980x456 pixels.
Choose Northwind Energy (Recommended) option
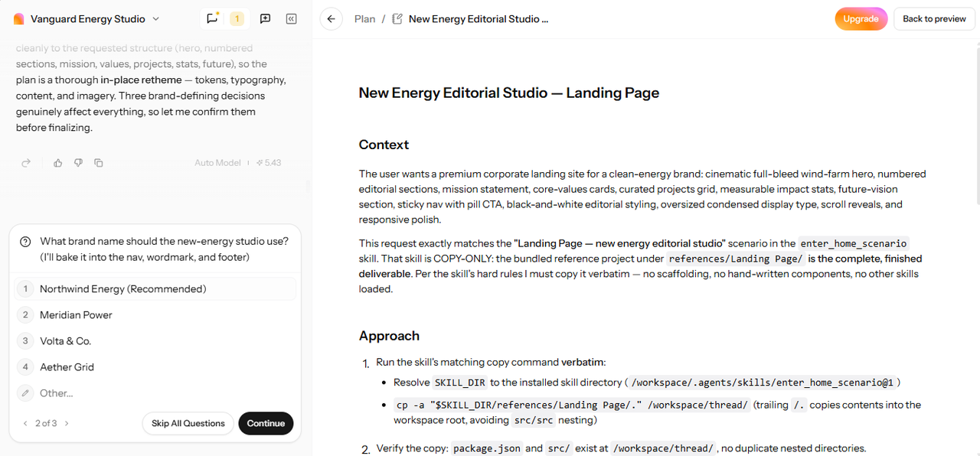coord(155,289)
